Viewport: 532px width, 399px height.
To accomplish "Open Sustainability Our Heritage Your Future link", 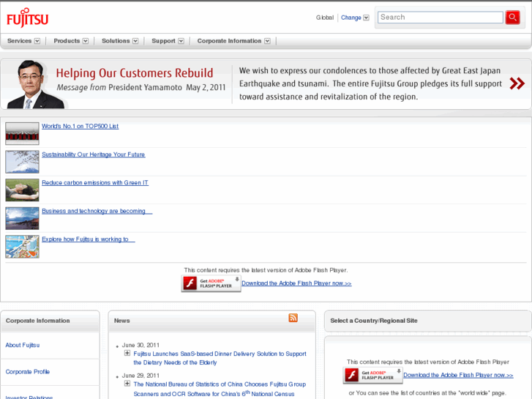I will [94, 154].
